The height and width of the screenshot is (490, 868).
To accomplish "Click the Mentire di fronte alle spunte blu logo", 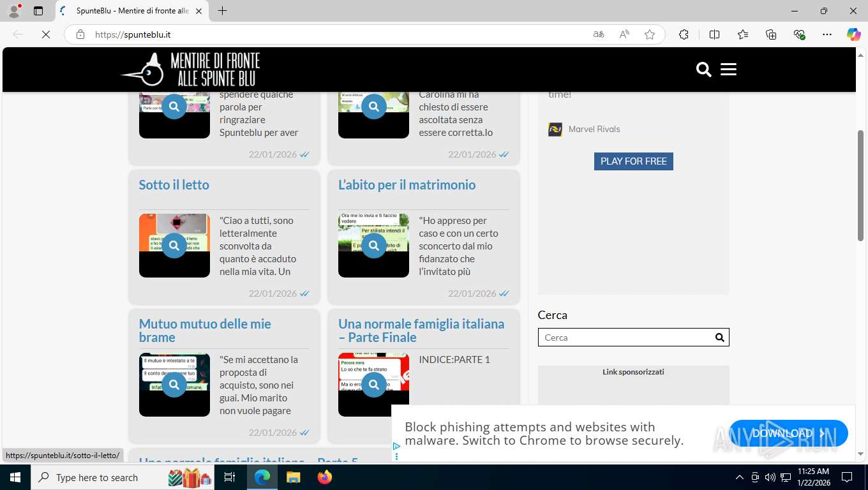I will click(x=190, y=70).
